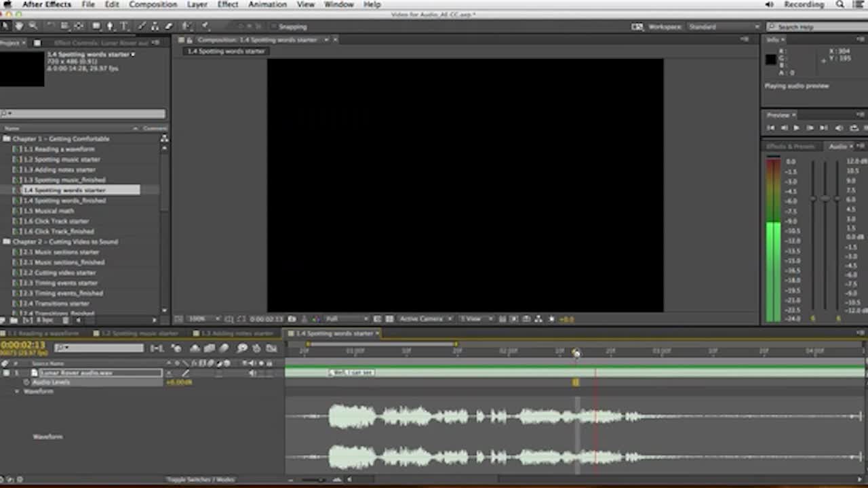Select the Selection arrow tool

5,26
